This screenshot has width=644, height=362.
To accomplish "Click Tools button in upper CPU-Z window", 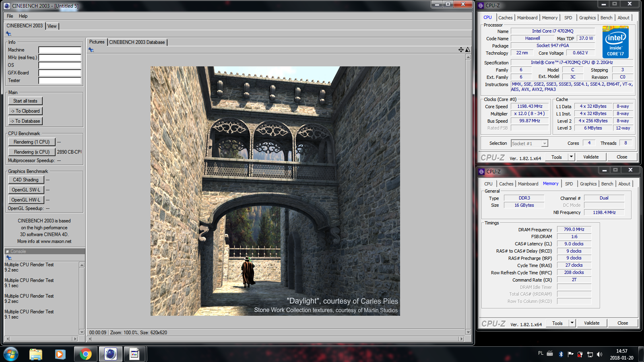I will click(x=557, y=157).
